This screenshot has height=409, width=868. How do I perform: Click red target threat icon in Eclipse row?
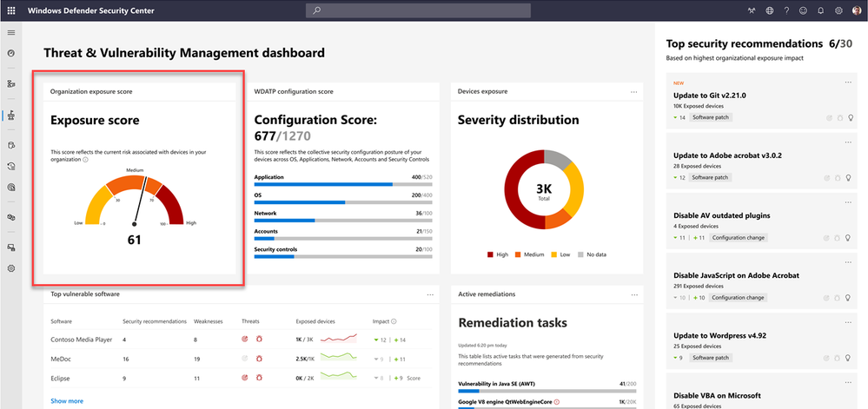pos(245,378)
